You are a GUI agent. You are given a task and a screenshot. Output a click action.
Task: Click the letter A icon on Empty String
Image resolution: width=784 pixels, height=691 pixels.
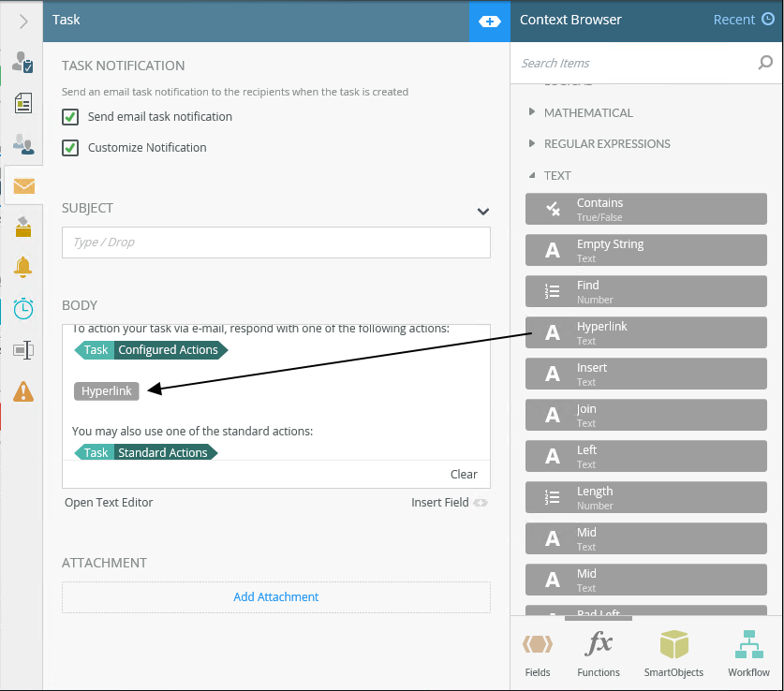coord(553,250)
